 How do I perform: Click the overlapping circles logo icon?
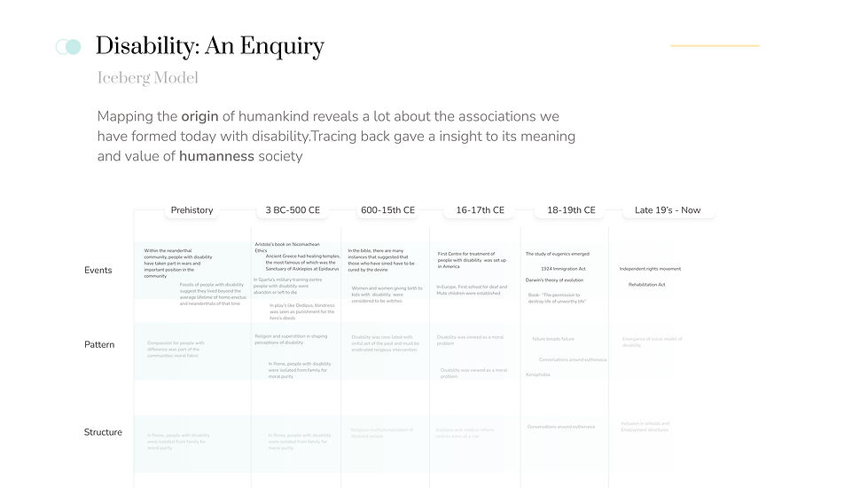coord(68,47)
